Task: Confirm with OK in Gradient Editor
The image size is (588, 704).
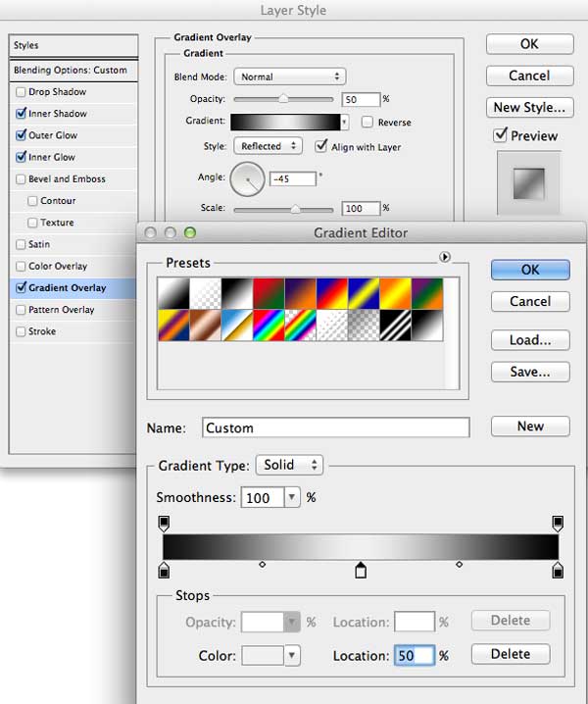Action: (530, 270)
